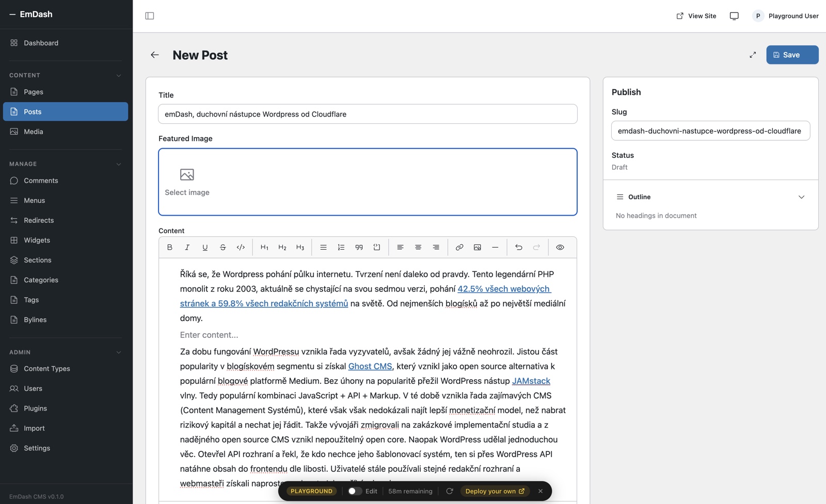This screenshot has width=826, height=504.
Task: Click the EmDash logo in sidebar
Action: pyautogui.click(x=31, y=14)
